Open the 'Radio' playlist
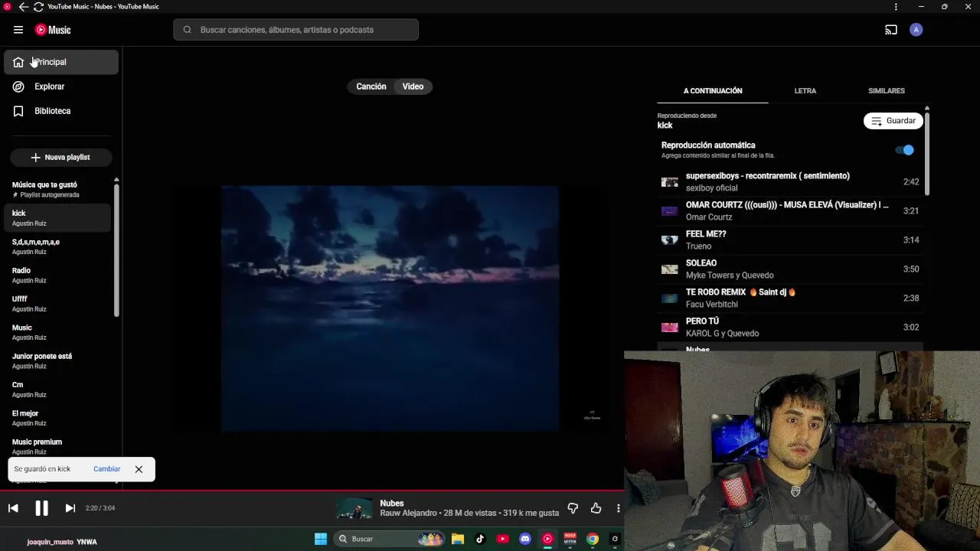The height and width of the screenshot is (551, 980). tap(58, 275)
